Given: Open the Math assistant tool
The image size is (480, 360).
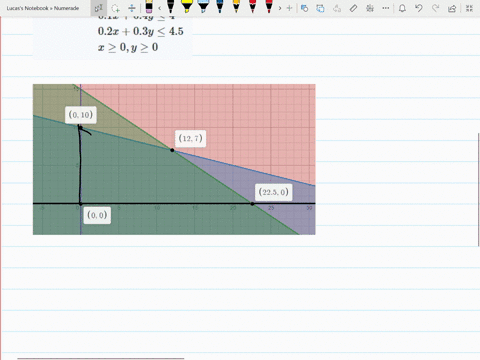Looking at the screenshot, I should click(370, 8).
